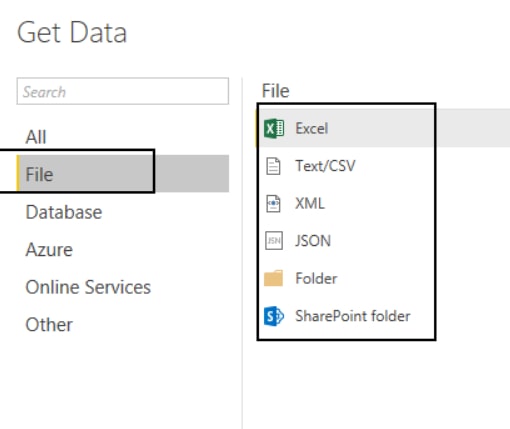This screenshot has height=429, width=510.
Task: Click inside the Search box
Action: point(123,91)
